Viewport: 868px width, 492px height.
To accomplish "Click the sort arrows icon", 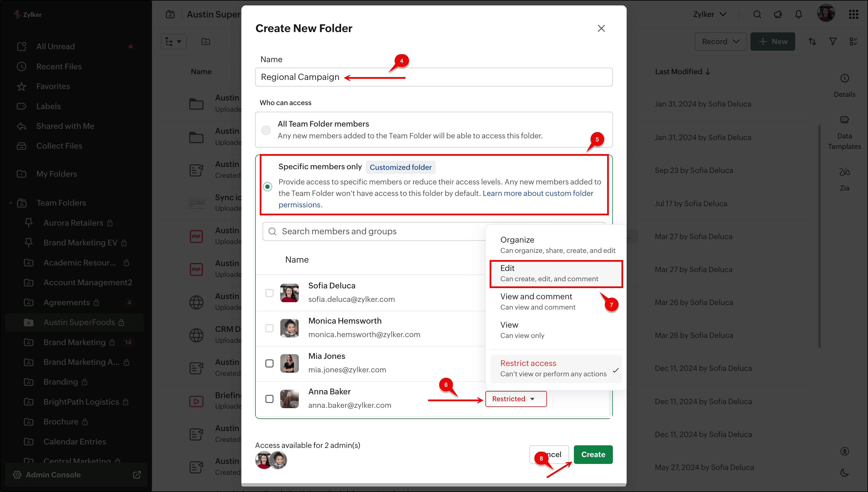I will click(x=812, y=42).
